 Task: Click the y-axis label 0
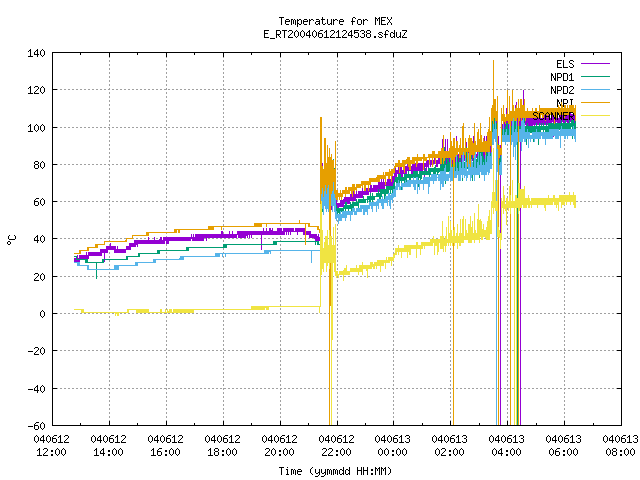point(42,314)
